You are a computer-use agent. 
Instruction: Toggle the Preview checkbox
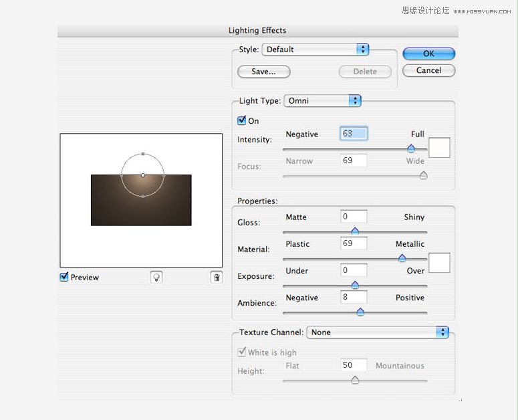[64, 277]
